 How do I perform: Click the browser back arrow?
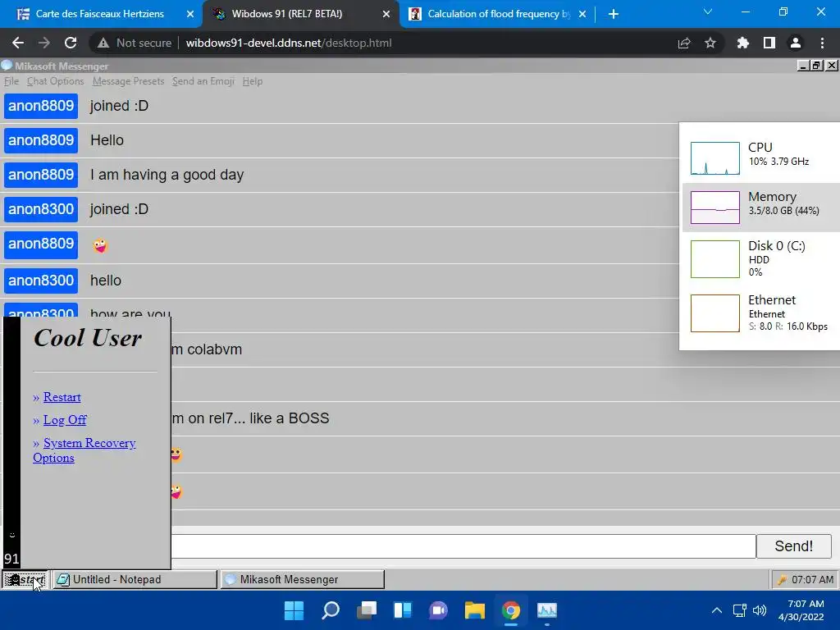(x=18, y=43)
